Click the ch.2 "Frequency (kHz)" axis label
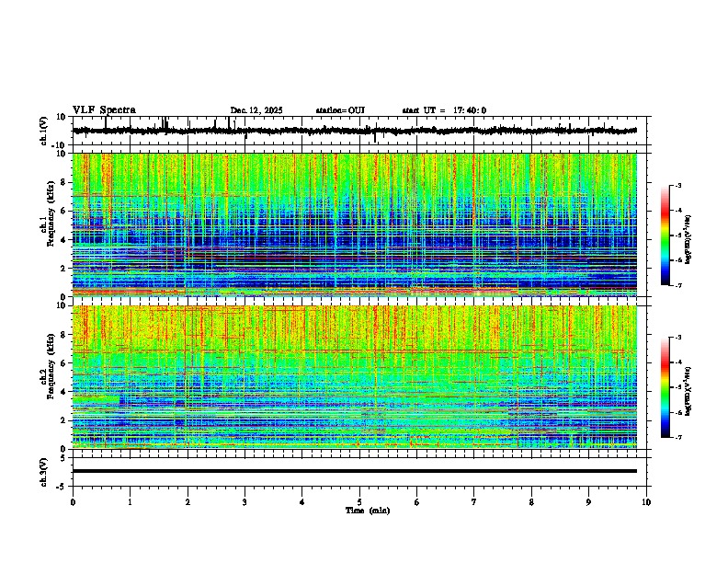This screenshot has width=728, height=563. pos(51,366)
